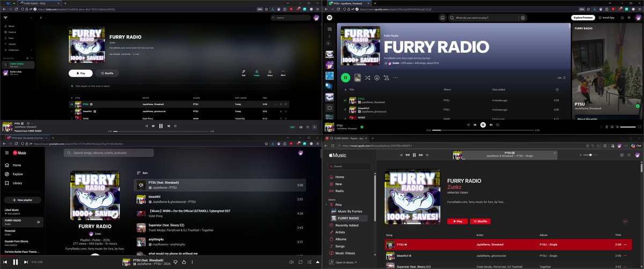Click Apple Music red Shuffle button
The height and width of the screenshot is (269, 644).
tap(480, 221)
